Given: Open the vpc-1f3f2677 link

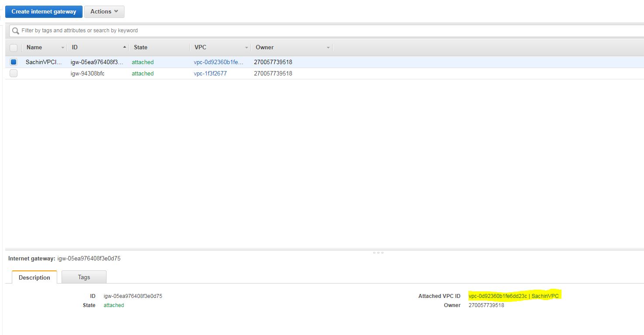Looking at the screenshot, I should point(210,73).
